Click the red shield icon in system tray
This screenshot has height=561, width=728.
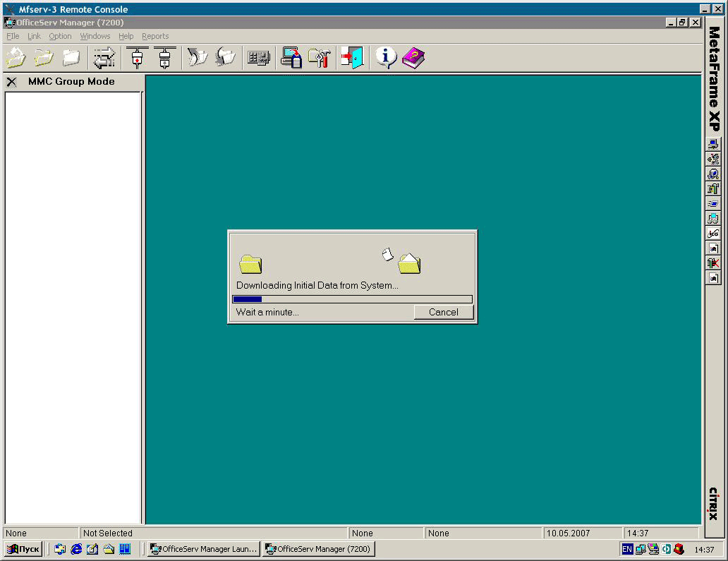click(679, 550)
